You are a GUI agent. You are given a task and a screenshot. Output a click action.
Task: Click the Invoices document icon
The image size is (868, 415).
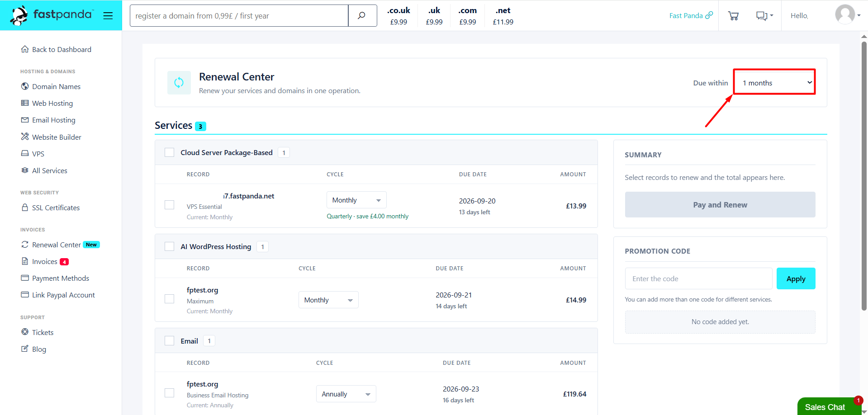(25, 261)
